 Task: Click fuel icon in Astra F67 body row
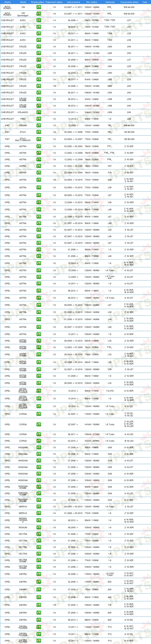coord(39,166)
